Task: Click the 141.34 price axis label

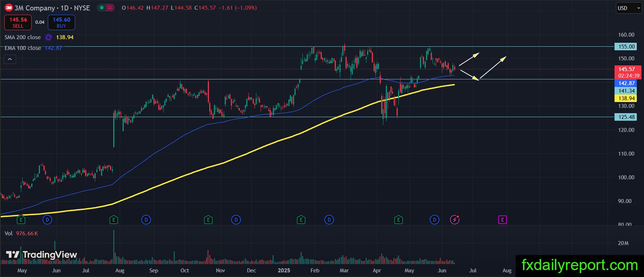Action: coord(626,91)
